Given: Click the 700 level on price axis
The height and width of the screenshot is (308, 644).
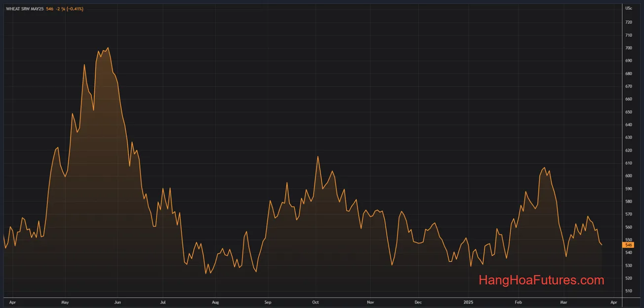Looking at the screenshot, I should (629, 48).
